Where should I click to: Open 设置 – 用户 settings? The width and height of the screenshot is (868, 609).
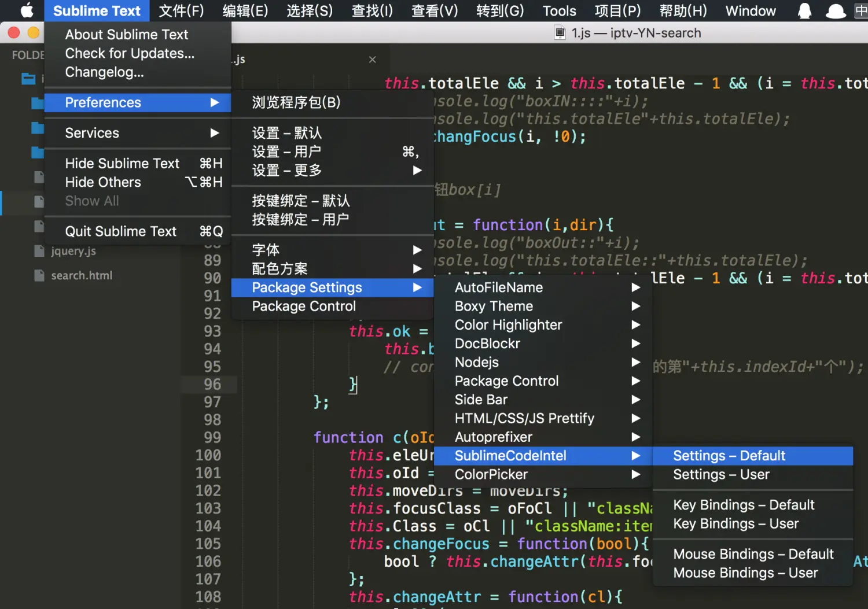pyautogui.click(x=332, y=152)
